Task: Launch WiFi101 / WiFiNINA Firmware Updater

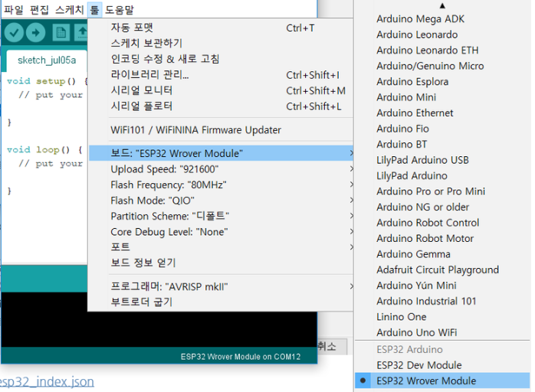Action: tap(221, 130)
